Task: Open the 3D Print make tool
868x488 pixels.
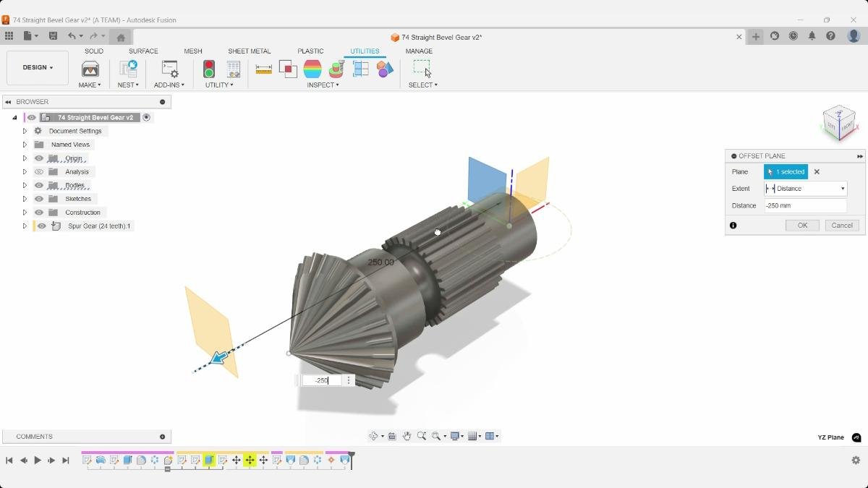Action: [x=90, y=69]
